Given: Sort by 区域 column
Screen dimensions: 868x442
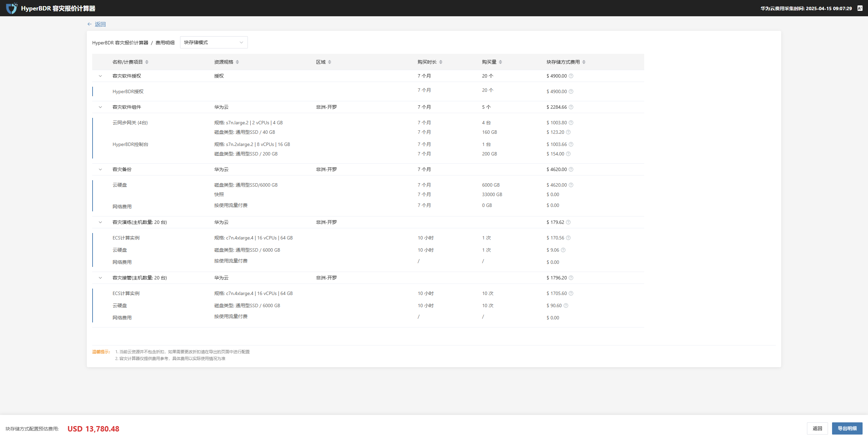Looking at the screenshot, I should point(330,62).
